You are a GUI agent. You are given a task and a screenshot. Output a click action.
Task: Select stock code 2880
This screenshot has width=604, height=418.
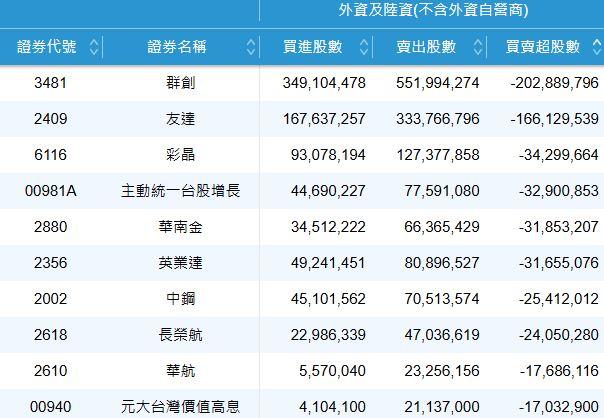[x=50, y=227]
